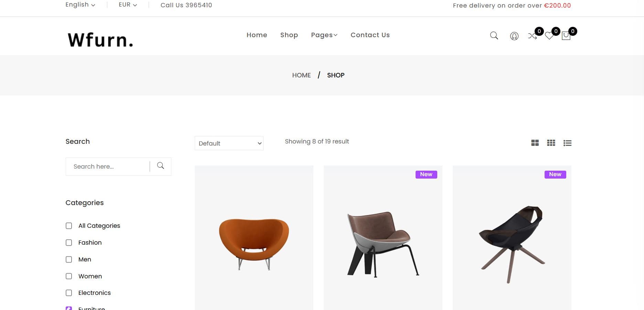Tick the Fashion category checkbox
This screenshot has height=310, width=644.
pyautogui.click(x=69, y=243)
